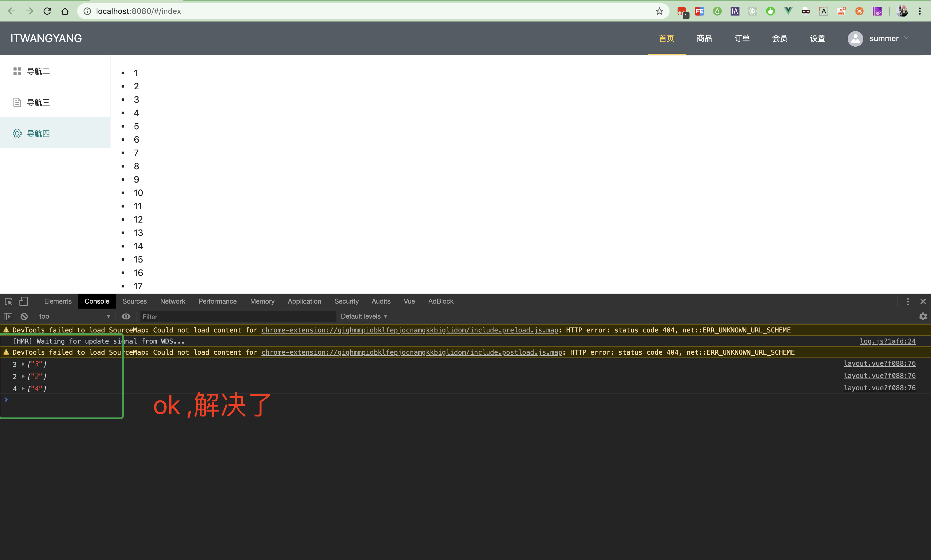931x560 pixels.
Task: Switch to the Network tab
Action: tap(172, 302)
